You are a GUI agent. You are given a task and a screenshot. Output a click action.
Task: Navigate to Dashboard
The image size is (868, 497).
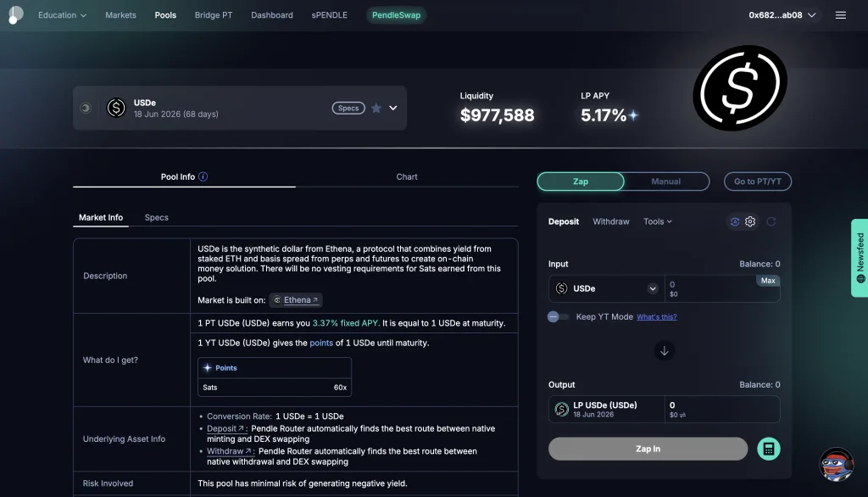click(272, 15)
